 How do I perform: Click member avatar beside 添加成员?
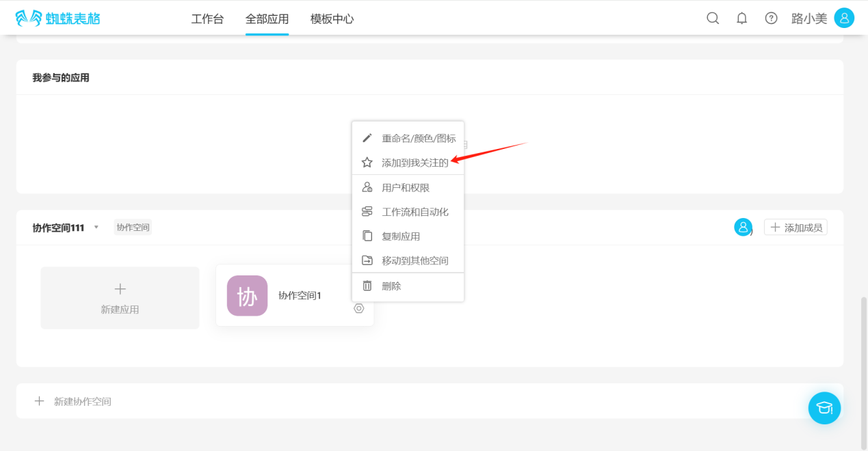743,228
